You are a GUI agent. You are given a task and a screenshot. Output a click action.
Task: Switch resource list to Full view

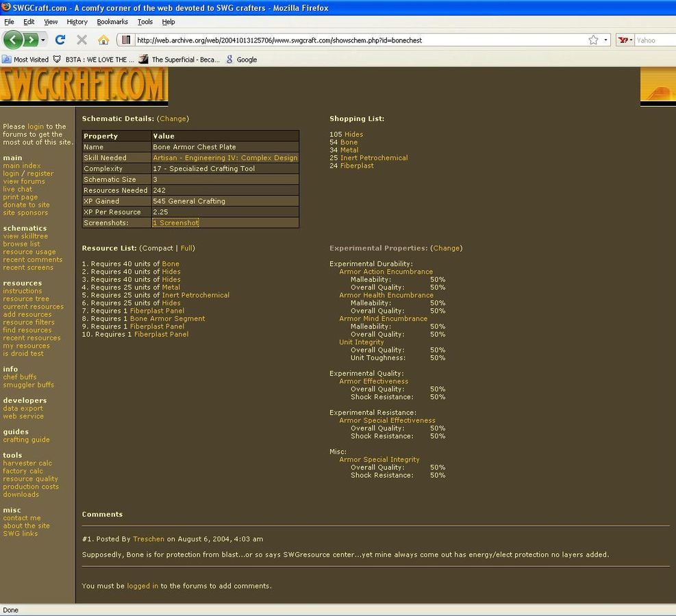click(187, 248)
